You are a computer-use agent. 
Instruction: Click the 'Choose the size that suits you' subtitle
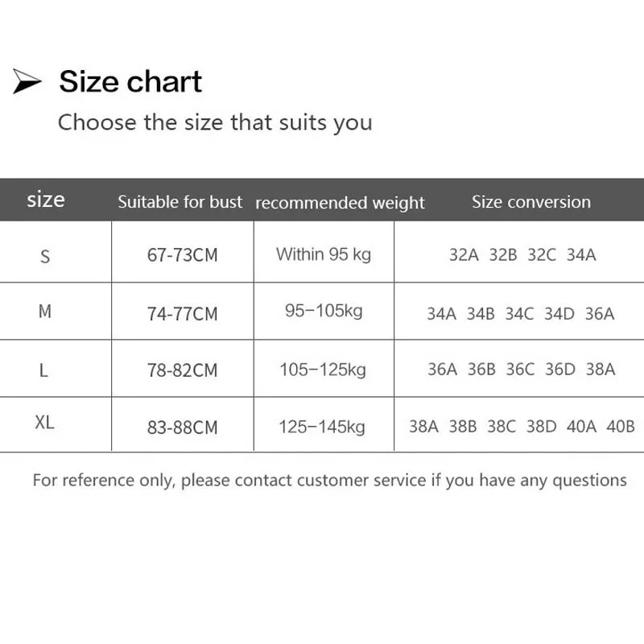pos(215,123)
